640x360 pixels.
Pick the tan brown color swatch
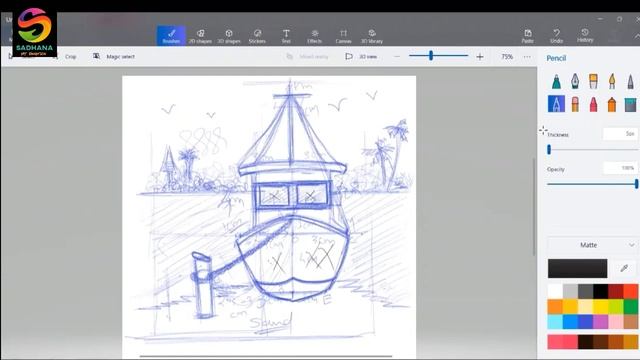tap(631, 322)
